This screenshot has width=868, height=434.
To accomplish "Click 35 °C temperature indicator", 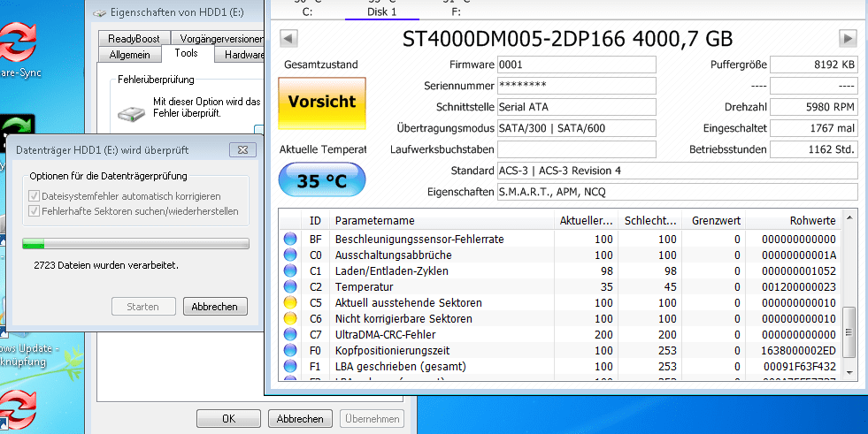I will coord(321,180).
